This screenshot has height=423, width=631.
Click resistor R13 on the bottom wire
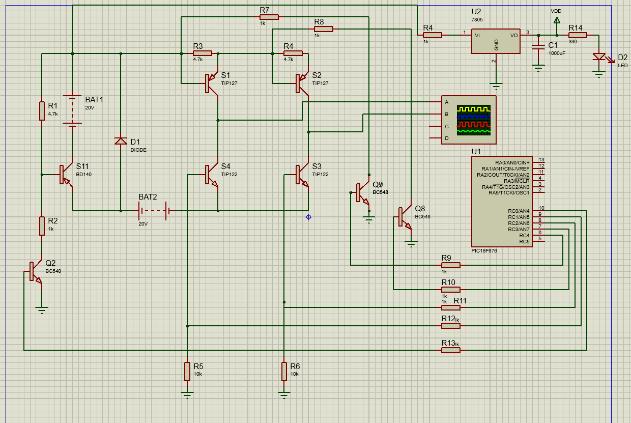[x=451, y=350]
